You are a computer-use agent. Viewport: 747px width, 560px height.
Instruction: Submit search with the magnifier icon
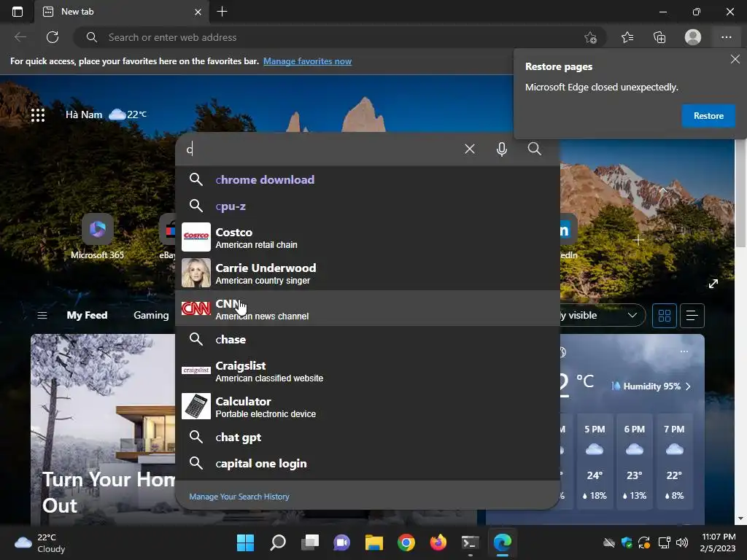click(534, 149)
